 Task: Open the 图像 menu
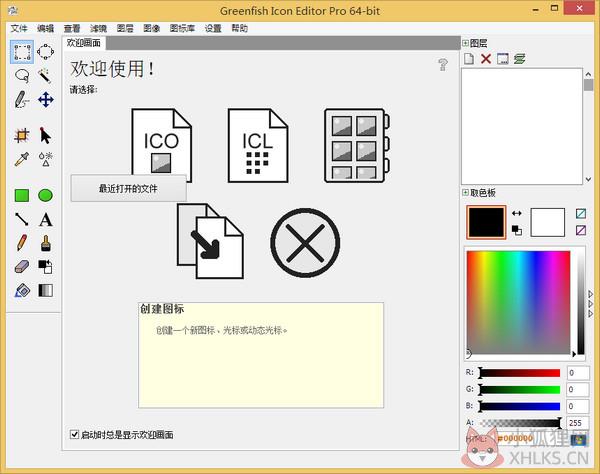click(152, 28)
